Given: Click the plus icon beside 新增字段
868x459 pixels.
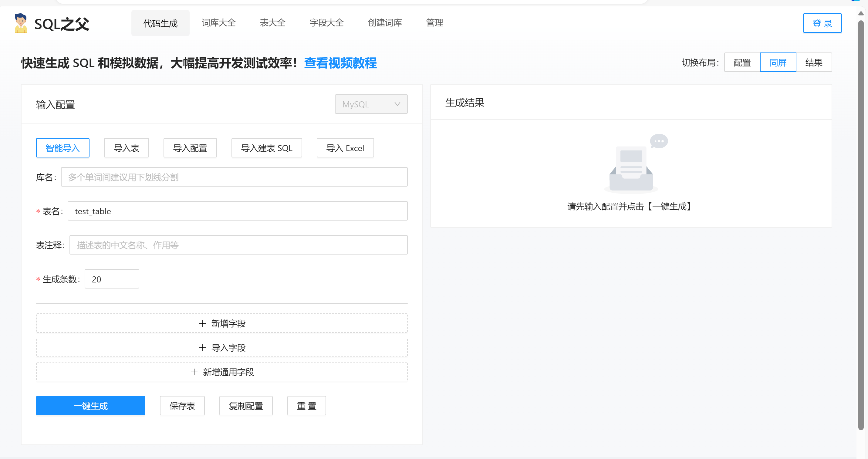Looking at the screenshot, I should 202,323.
